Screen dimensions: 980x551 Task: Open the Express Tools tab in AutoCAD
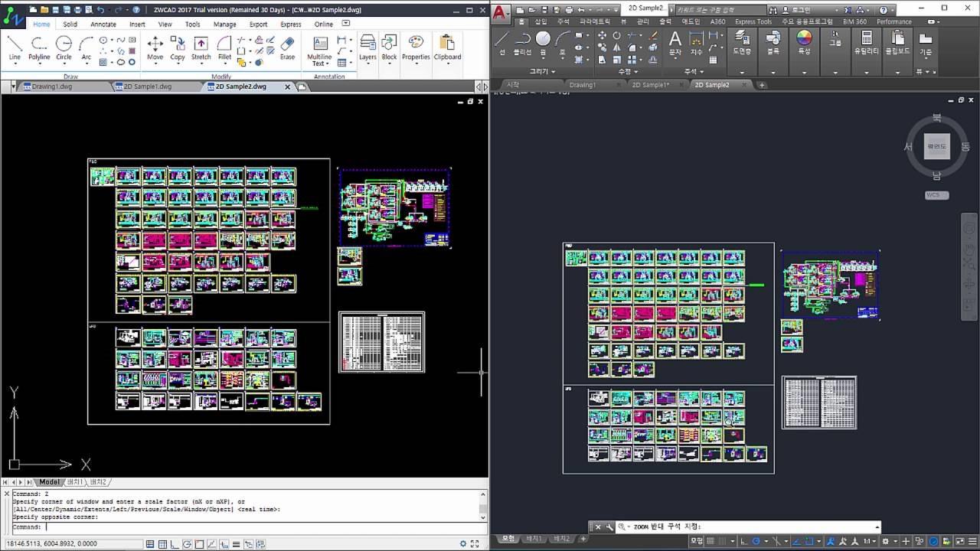(753, 22)
